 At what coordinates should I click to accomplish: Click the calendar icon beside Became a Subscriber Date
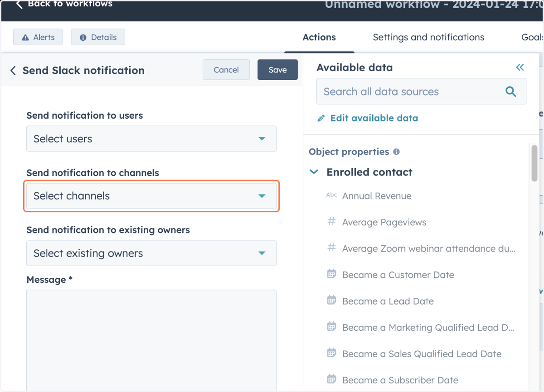(332, 379)
